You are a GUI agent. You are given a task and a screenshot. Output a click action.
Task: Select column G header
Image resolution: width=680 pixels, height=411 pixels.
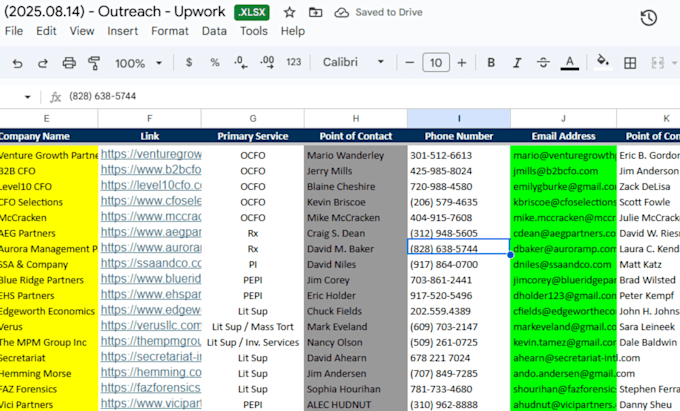[x=253, y=118]
